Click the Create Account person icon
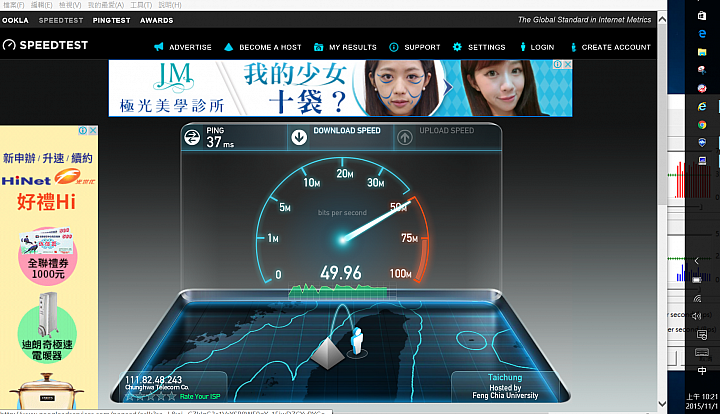Image resolution: width=720 pixels, height=414 pixels. pos(573,47)
